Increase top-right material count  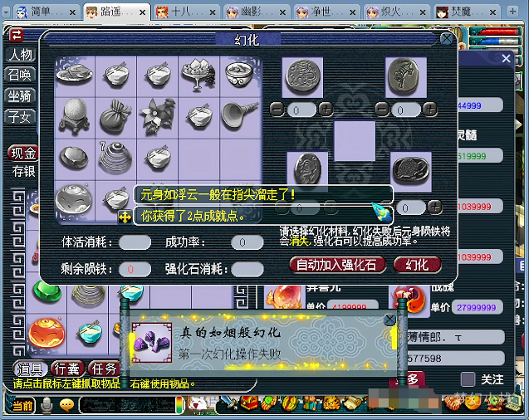pyautogui.click(x=430, y=110)
